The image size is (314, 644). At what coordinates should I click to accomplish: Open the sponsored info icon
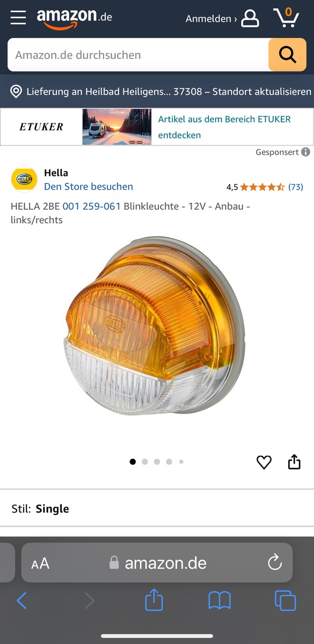[x=305, y=152]
